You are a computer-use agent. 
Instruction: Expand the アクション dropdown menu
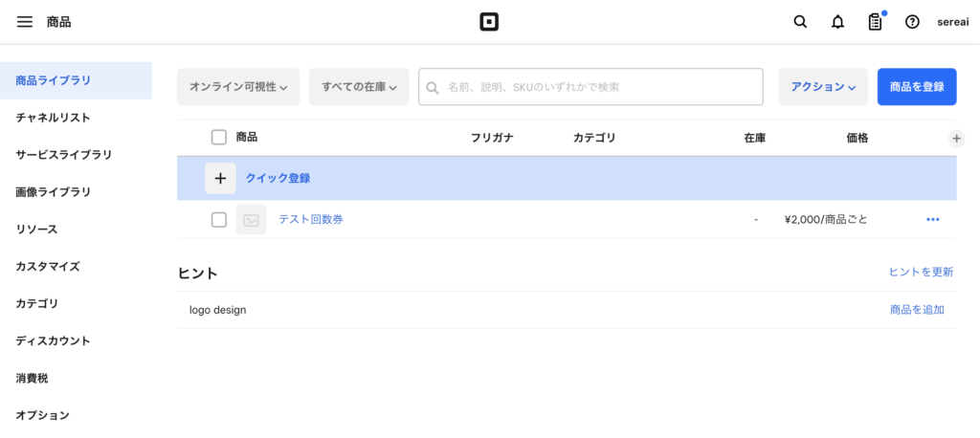(x=823, y=87)
